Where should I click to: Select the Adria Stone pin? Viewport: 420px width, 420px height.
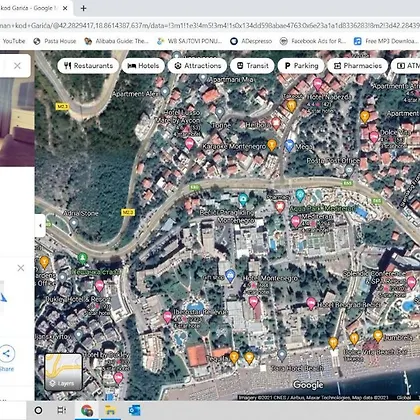click(x=74, y=223)
